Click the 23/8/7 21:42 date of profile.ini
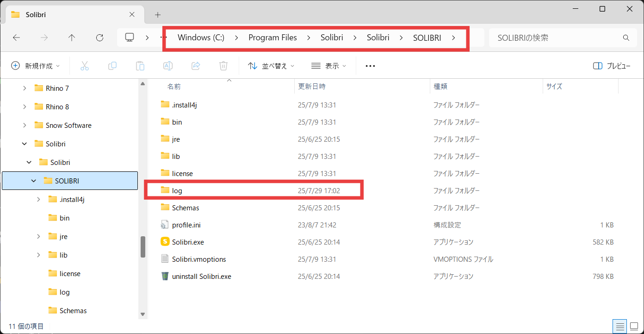This screenshot has height=334, width=644. click(317, 225)
